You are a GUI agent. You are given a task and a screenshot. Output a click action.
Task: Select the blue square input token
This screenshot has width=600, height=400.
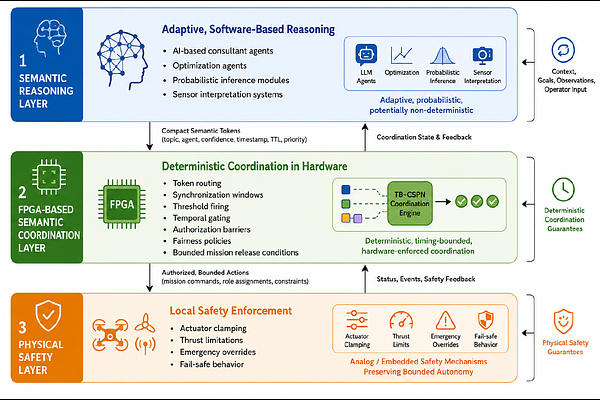346,189
